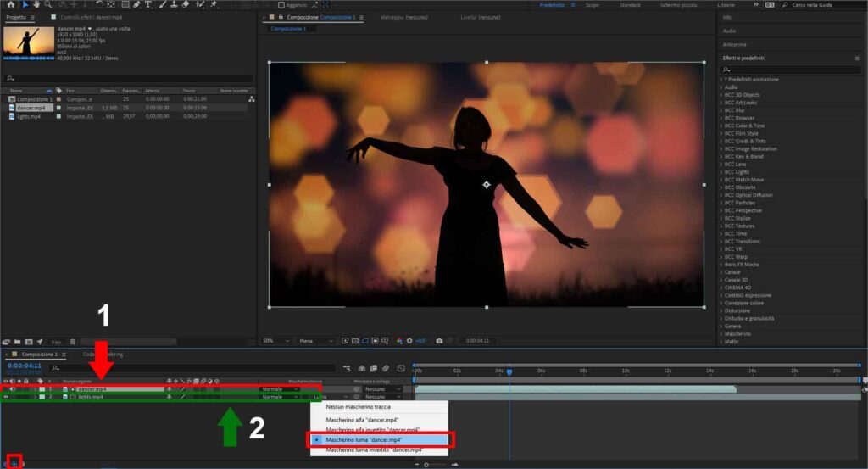Toggle the shy switch on dancer.mp4 layer
868x469 pixels.
[x=169, y=389]
